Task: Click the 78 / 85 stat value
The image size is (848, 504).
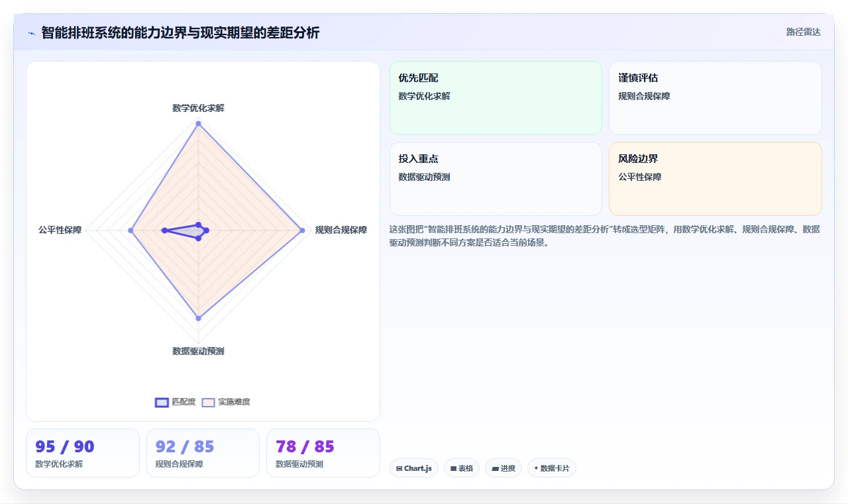Action: 305,446
